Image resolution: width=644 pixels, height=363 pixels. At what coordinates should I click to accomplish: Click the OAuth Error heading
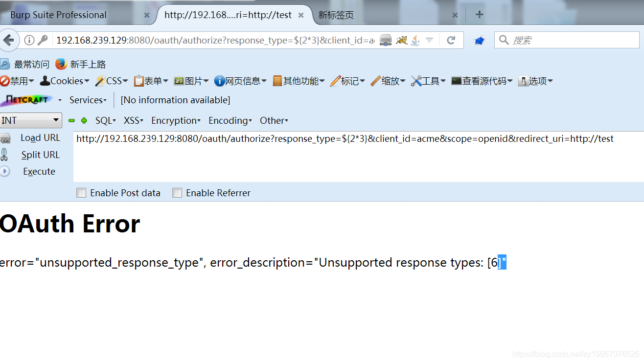[69, 224]
